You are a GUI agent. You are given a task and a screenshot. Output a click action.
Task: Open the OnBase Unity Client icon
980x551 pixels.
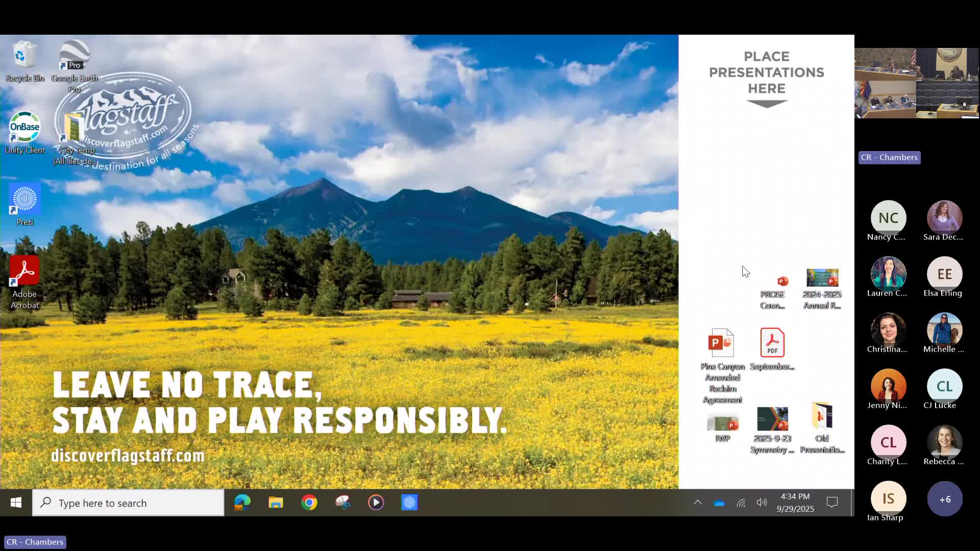(24, 128)
